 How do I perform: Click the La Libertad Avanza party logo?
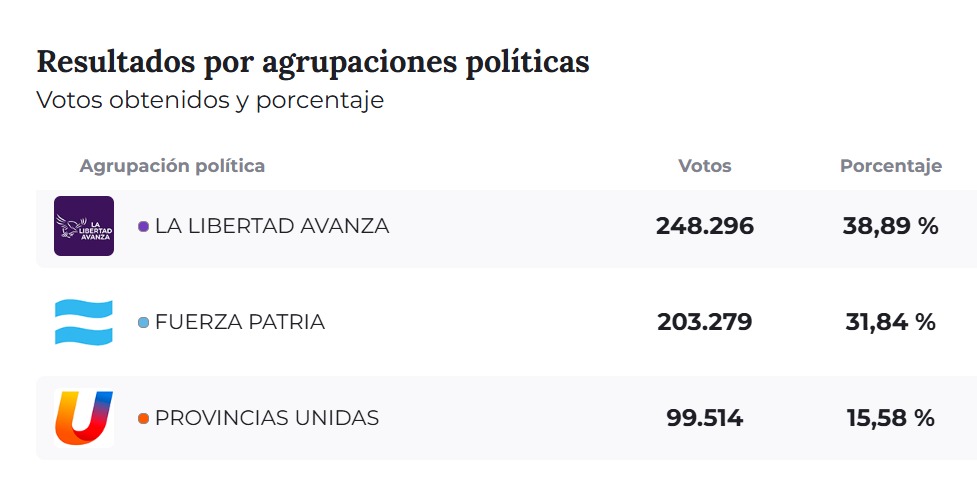click(84, 226)
